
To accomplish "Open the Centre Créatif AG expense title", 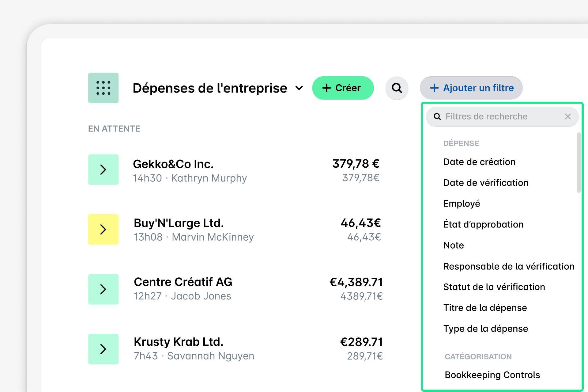I will (183, 282).
